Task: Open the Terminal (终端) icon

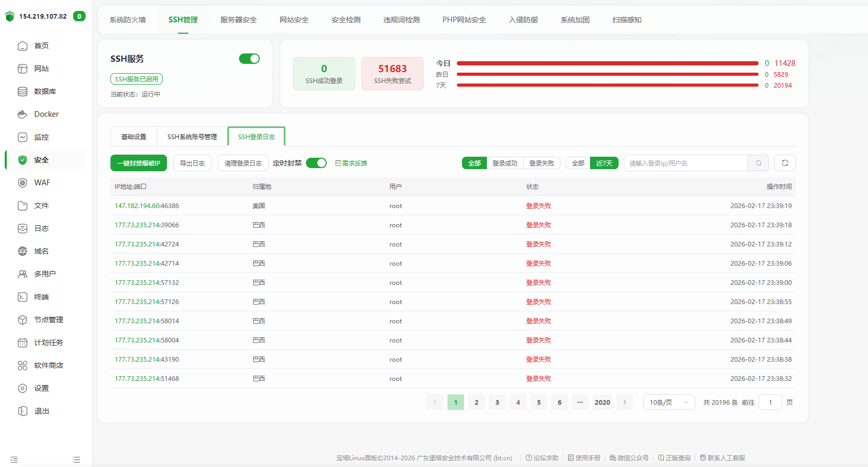Action: 22,297
